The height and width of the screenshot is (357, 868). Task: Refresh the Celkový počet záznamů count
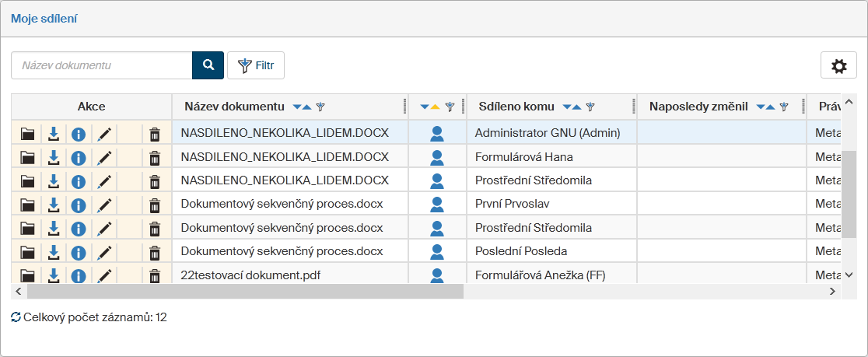click(x=16, y=317)
